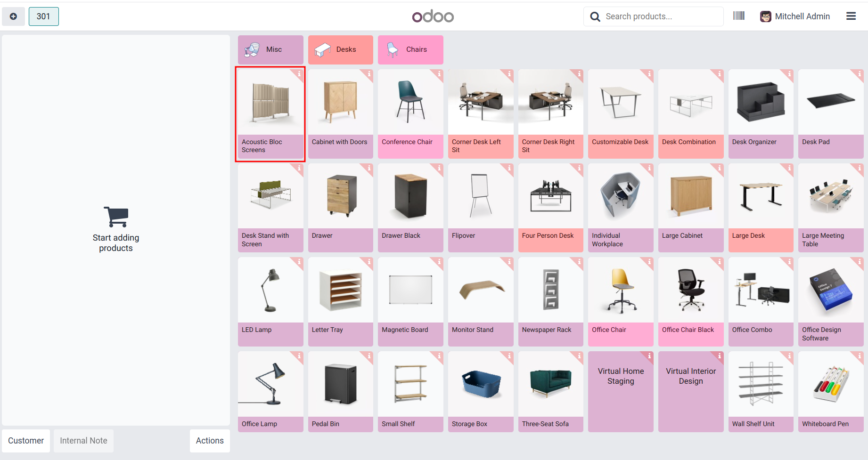Open info icon on Desk Pad
This screenshot has width=868, height=460.
(860, 74)
